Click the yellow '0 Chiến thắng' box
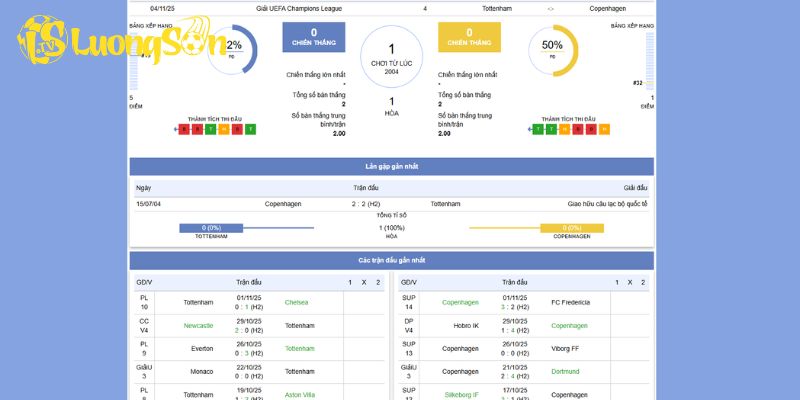The image size is (800, 400). 469,37
